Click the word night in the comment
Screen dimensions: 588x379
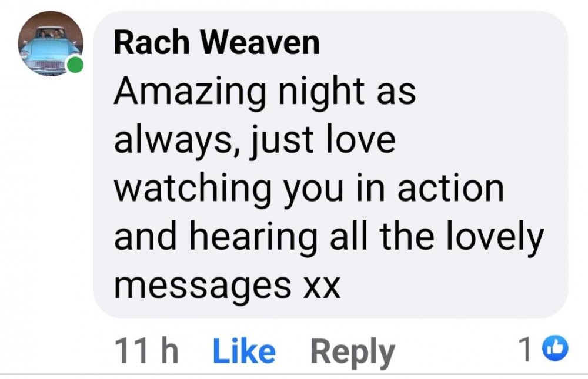tap(321, 92)
